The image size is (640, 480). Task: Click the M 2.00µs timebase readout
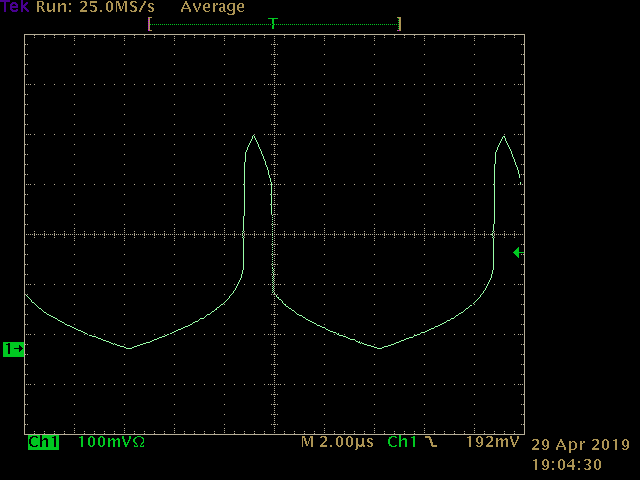click(339, 442)
